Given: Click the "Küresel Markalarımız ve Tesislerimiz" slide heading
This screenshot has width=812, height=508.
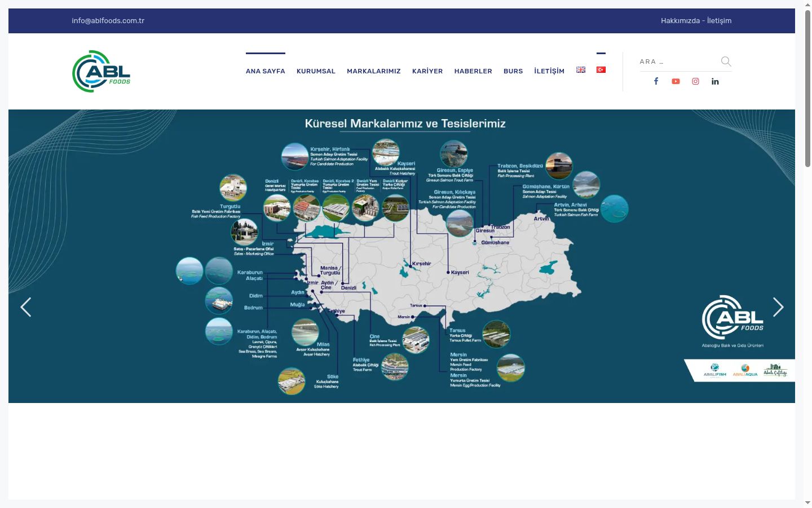Looking at the screenshot, I should [405, 124].
